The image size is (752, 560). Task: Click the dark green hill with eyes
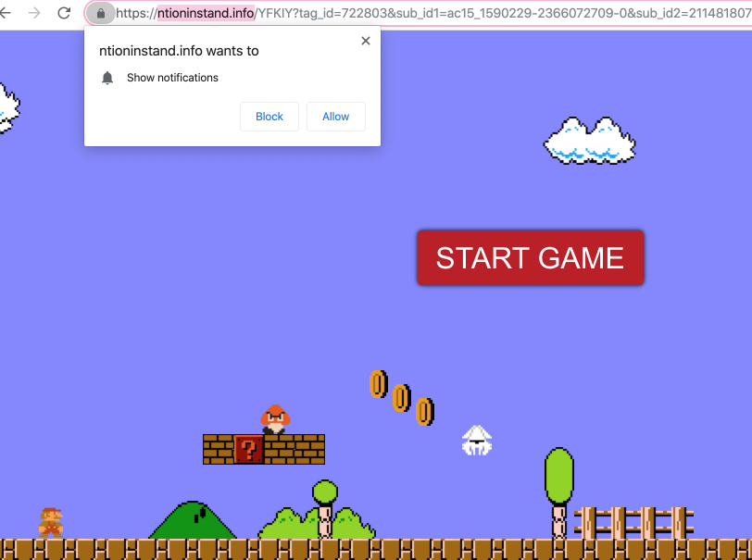pyautogui.click(x=194, y=521)
